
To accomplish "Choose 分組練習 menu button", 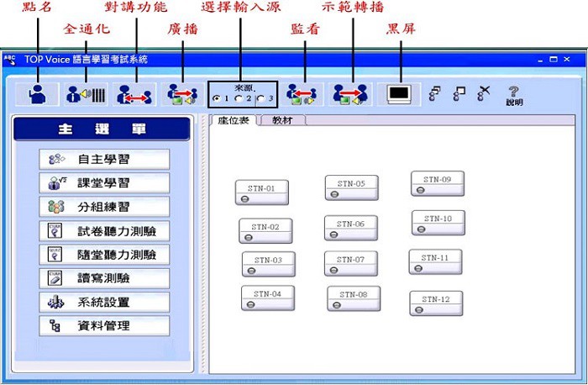I will pos(104,207).
